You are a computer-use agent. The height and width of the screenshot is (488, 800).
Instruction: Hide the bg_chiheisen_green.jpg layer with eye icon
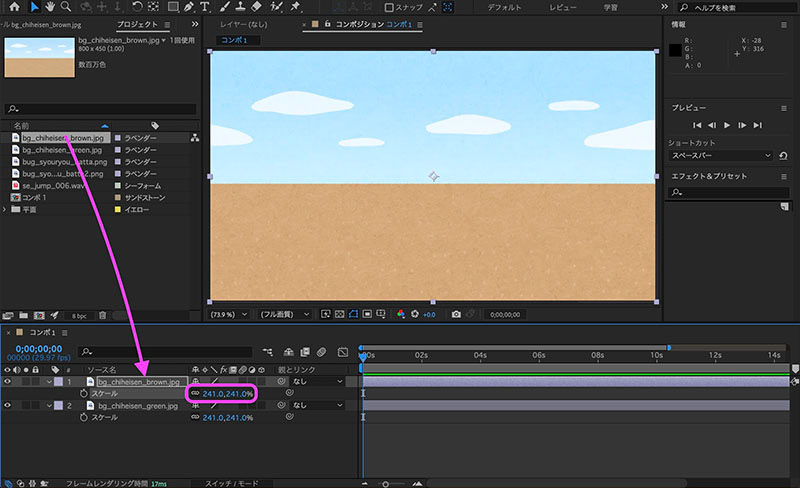pos(9,405)
